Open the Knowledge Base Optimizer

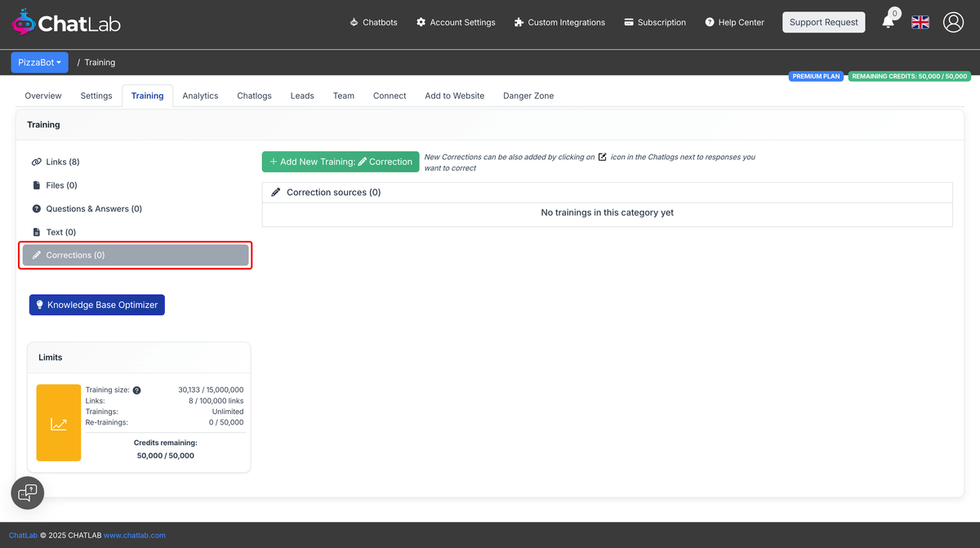96,305
